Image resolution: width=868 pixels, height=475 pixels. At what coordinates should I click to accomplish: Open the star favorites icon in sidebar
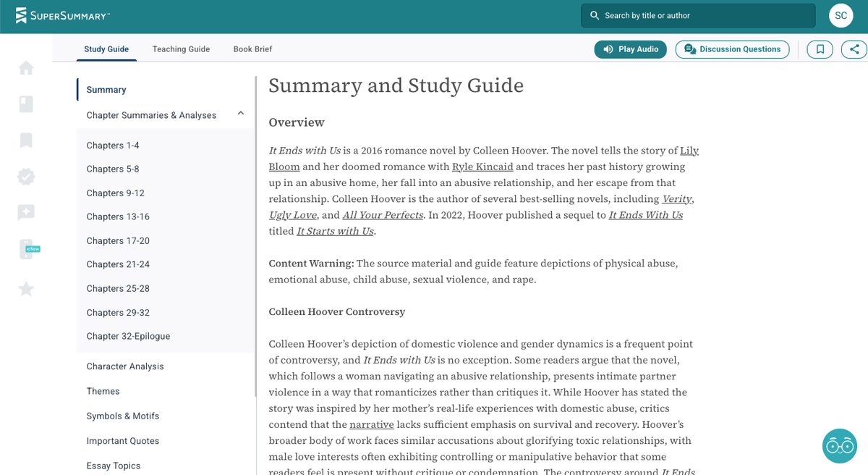click(26, 288)
